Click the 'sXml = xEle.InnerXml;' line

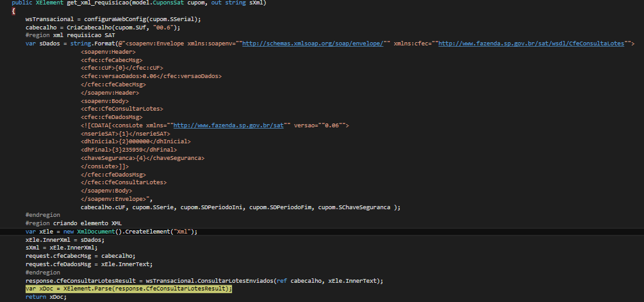62,248
